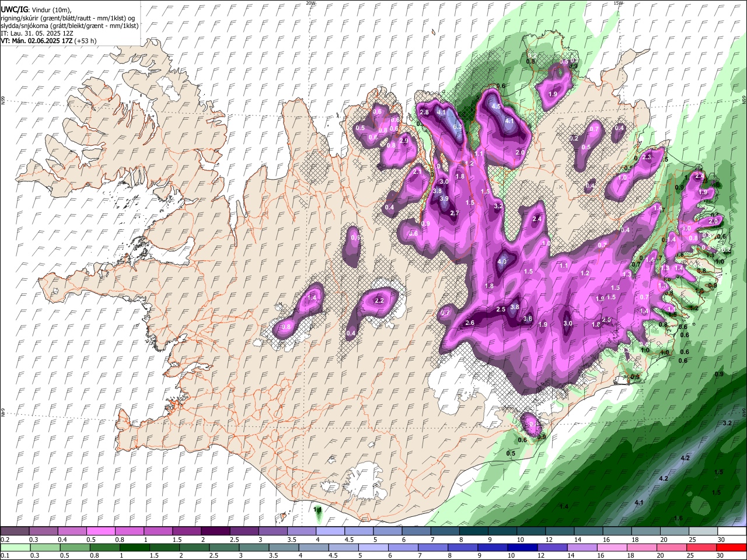Screen dimensions: 747x560
Task: Select the bright pink 0.5 snow legend swatch
Action: click(100, 531)
